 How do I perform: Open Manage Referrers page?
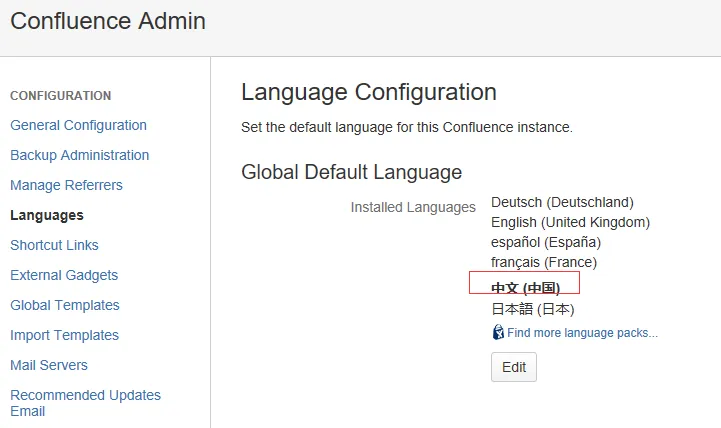pyautogui.click(x=66, y=185)
